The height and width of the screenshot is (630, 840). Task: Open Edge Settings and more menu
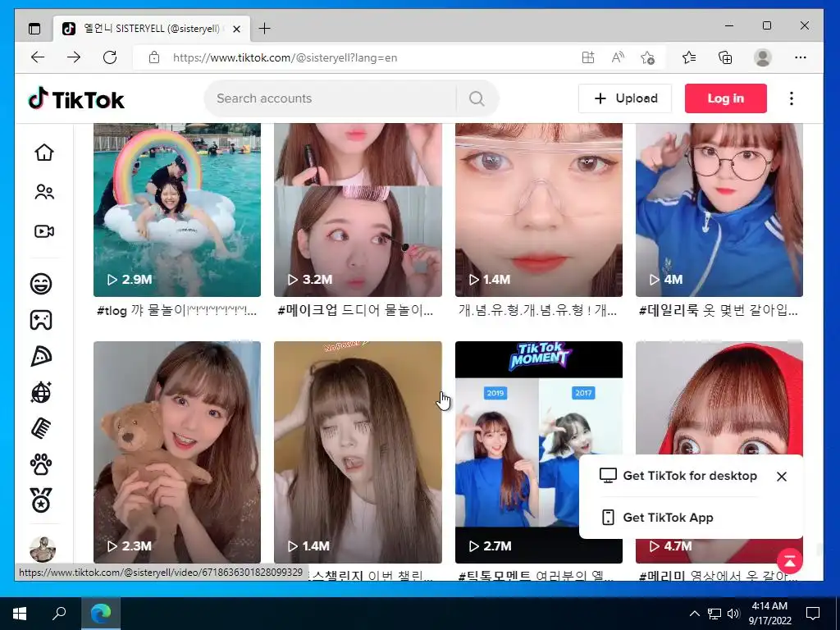(x=801, y=57)
